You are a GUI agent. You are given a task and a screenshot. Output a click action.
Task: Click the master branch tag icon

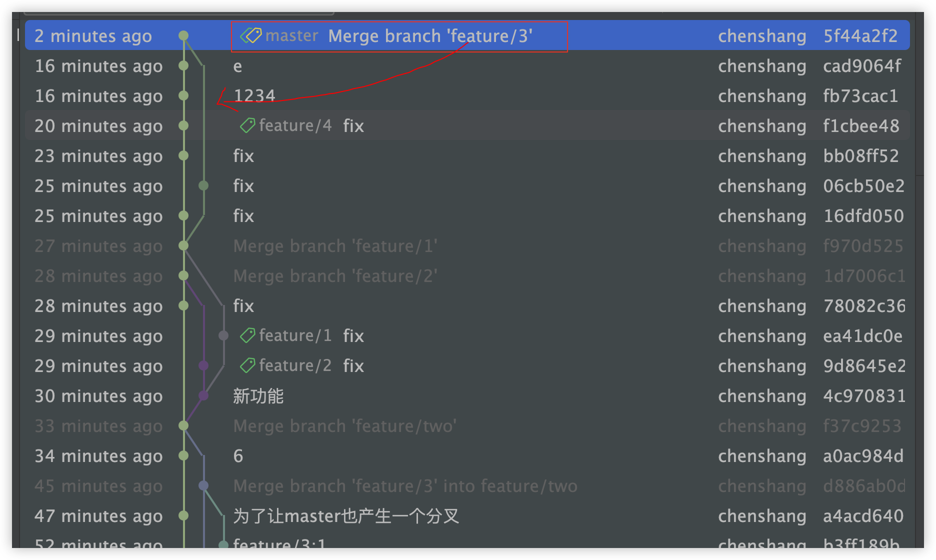point(251,35)
